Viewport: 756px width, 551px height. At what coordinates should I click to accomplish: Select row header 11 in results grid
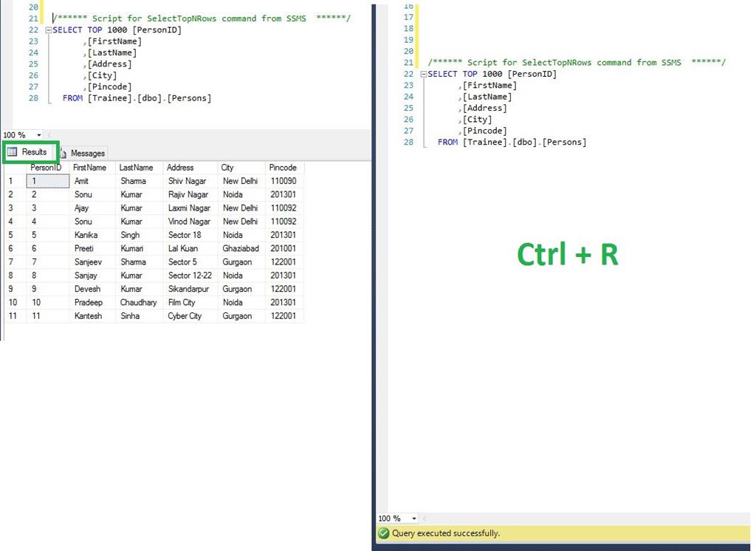point(15,316)
